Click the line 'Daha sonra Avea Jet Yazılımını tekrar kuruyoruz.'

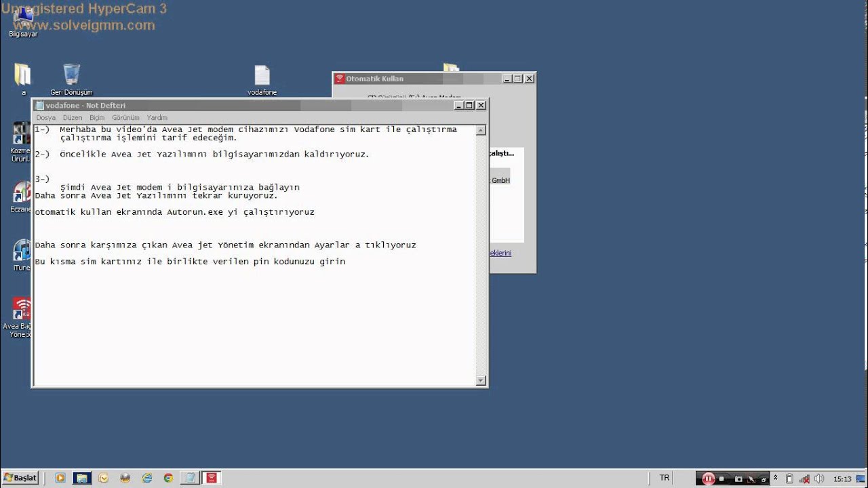[x=156, y=195]
